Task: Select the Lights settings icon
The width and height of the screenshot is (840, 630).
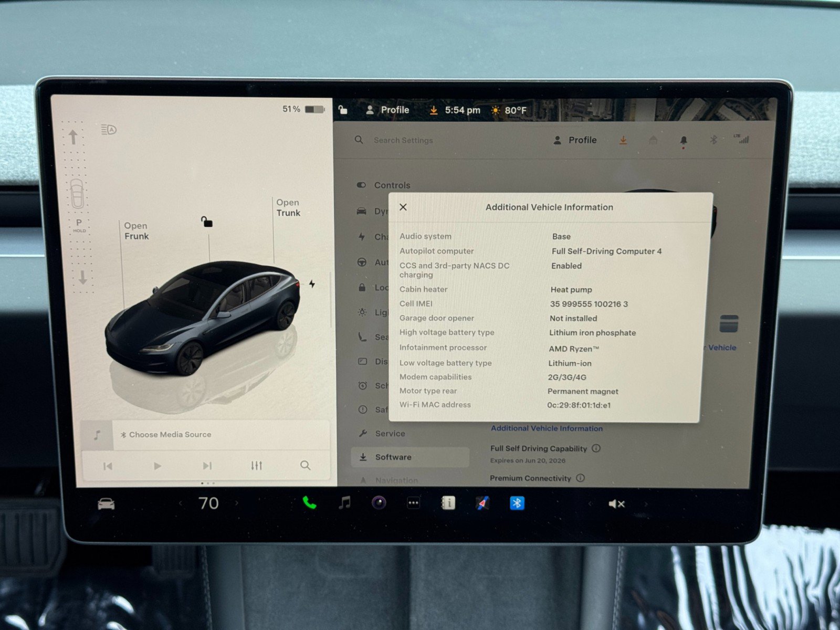Action: tap(361, 312)
